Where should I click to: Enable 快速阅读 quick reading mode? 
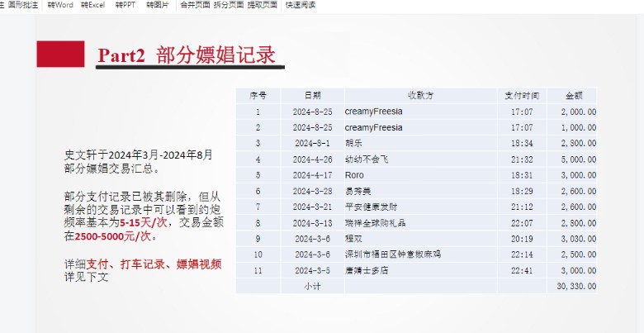click(x=301, y=5)
